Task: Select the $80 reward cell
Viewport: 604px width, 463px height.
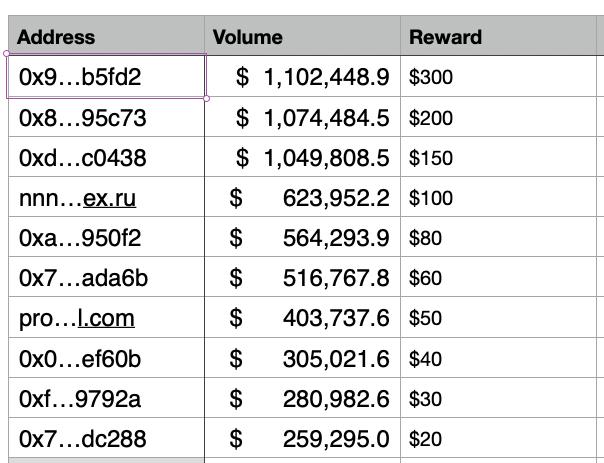Action: pyautogui.click(x=498, y=237)
